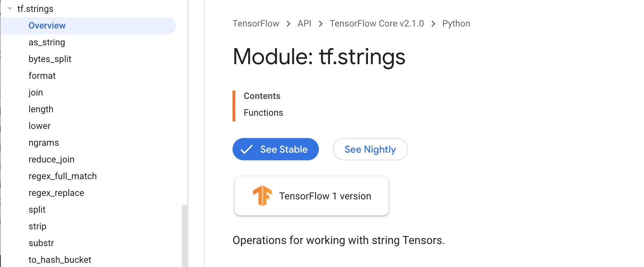Open the bytes_split page
Screen dimensions: 644x267
pos(50,59)
